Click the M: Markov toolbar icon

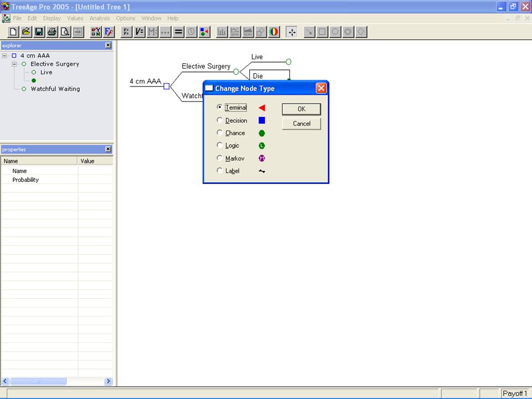click(152, 32)
